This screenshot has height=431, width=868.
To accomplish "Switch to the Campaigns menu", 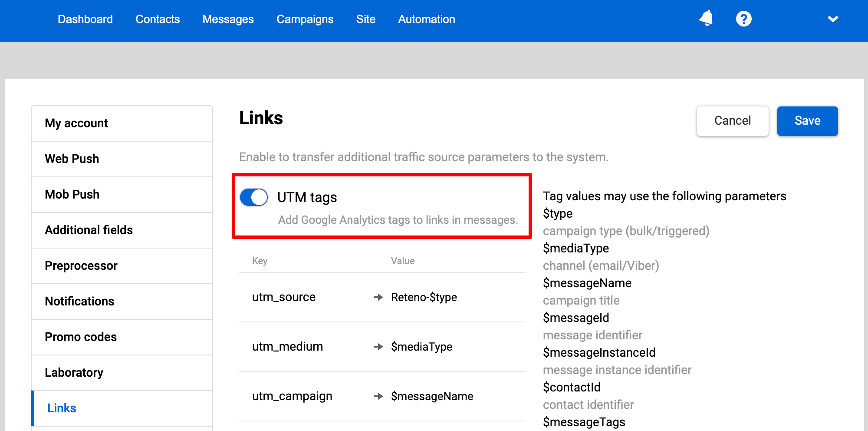I will click(305, 19).
